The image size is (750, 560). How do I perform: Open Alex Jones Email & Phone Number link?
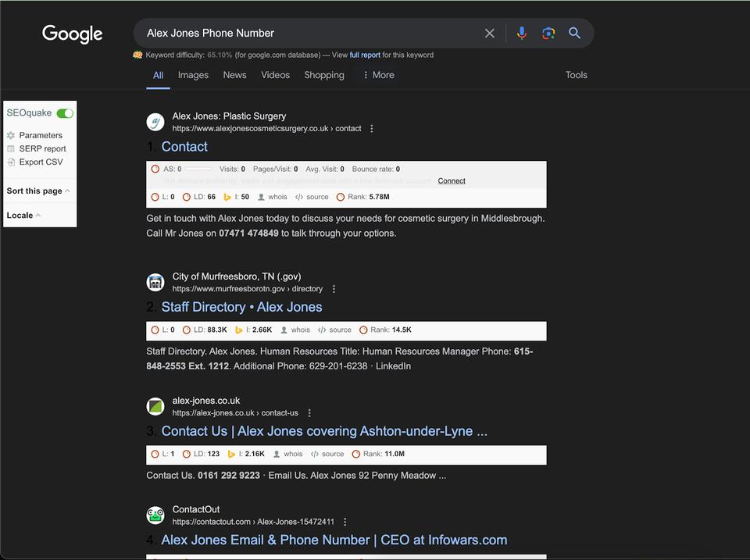334,540
